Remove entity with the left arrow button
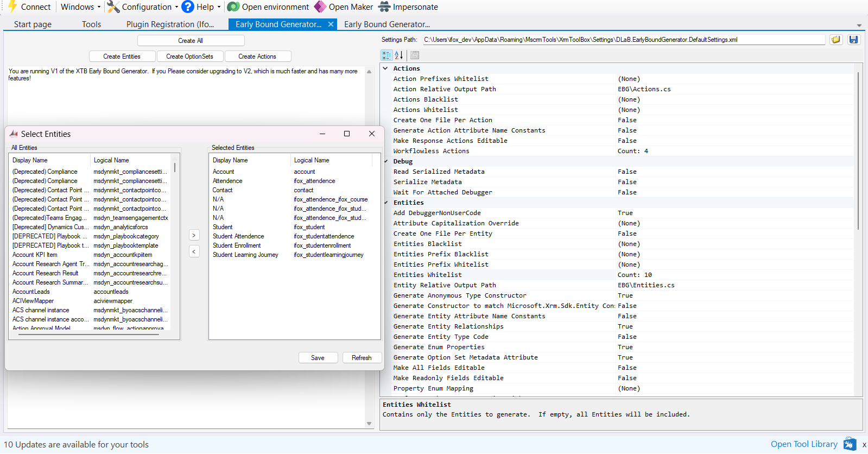Screen dimensions: 868x454 click(x=194, y=251)
